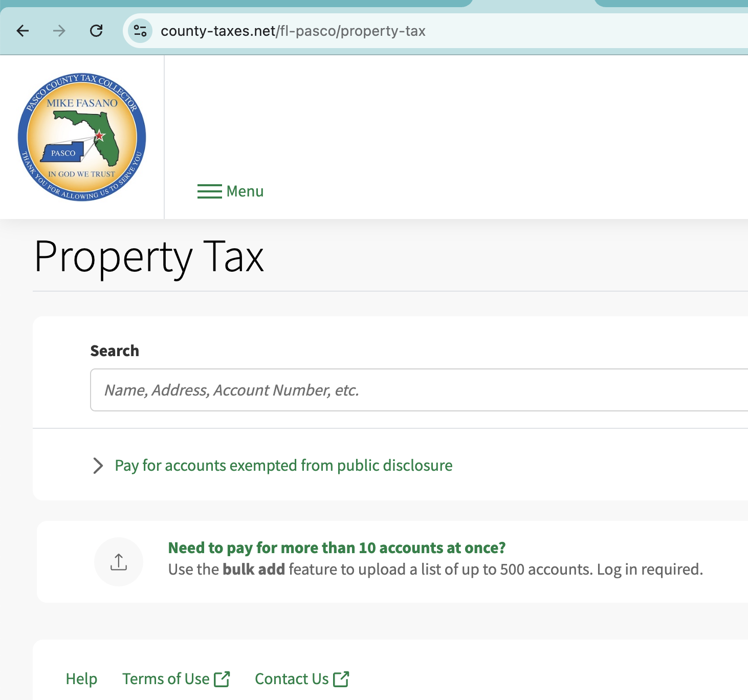The width and height of the screenshot is (748, 700).
Task: Expand the accounts exempted from public disclosure section
Action: [x=283, y=466]
